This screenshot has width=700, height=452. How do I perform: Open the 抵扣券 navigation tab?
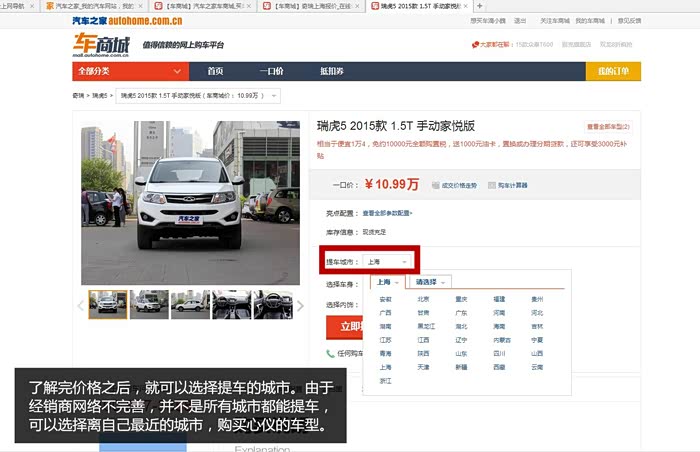click(331, 71)
